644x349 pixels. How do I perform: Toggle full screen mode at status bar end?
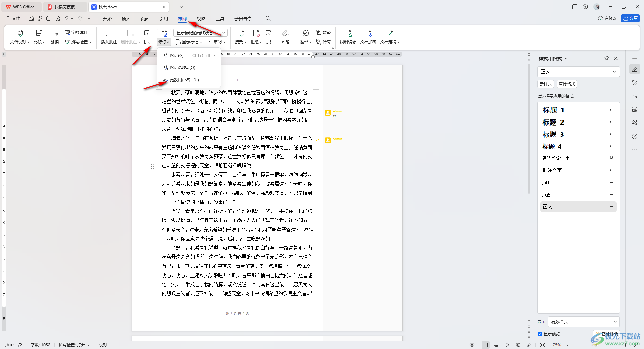pos(637,345)
